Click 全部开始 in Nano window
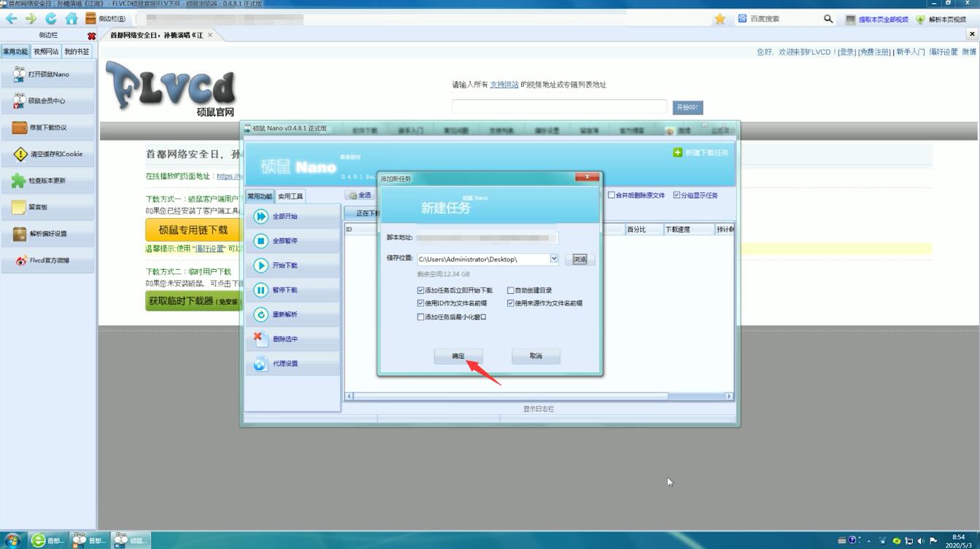This screenshot has height=549, width=980. click(x=293, y=217)
